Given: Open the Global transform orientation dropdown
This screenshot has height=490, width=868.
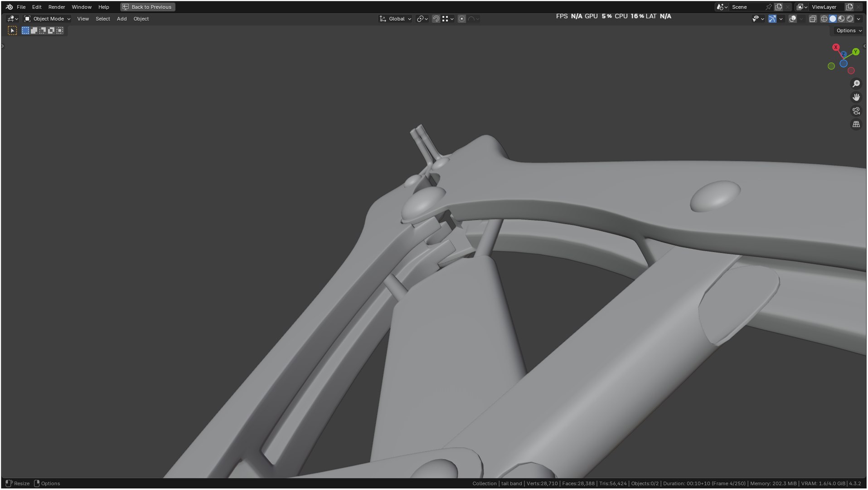Looking at the screenshot, I should tap(395, 19).
